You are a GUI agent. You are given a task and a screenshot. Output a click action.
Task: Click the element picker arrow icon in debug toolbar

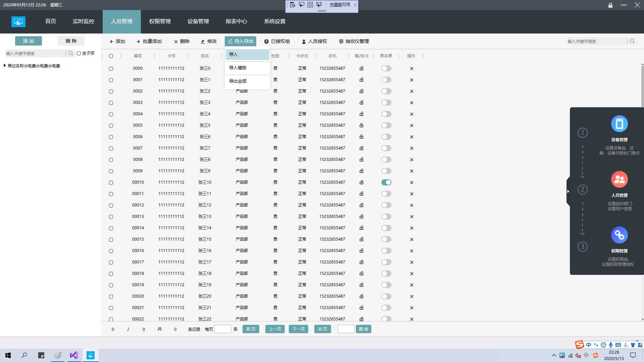302,5
